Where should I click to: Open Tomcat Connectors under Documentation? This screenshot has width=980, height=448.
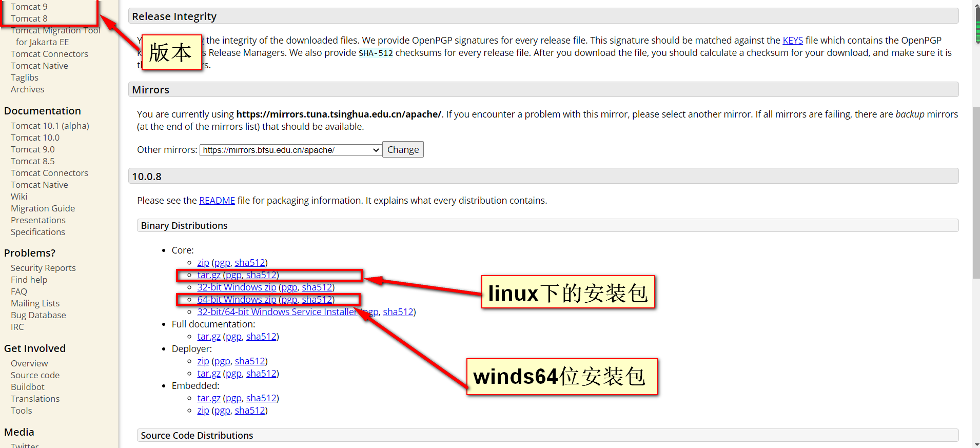[49, 173]
